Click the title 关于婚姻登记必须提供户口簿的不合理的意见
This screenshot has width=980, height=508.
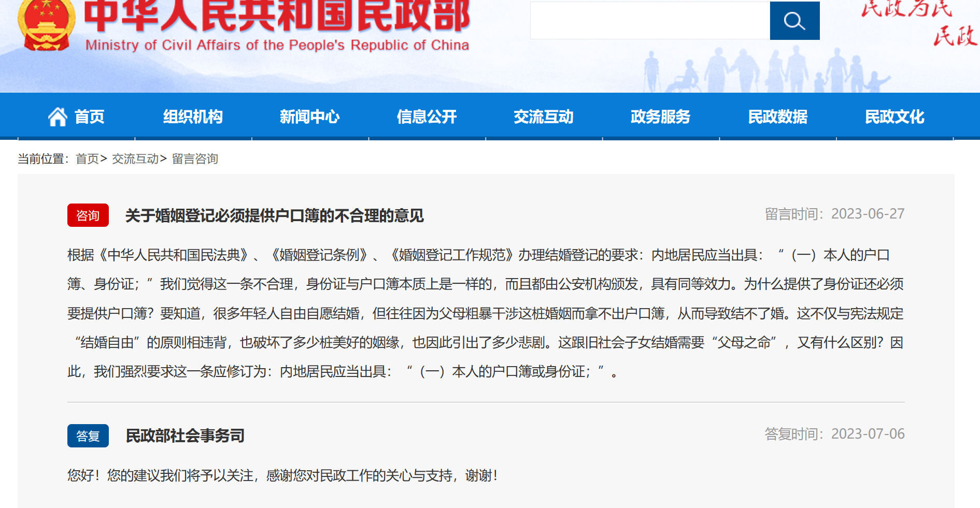[x=275, y=215]
